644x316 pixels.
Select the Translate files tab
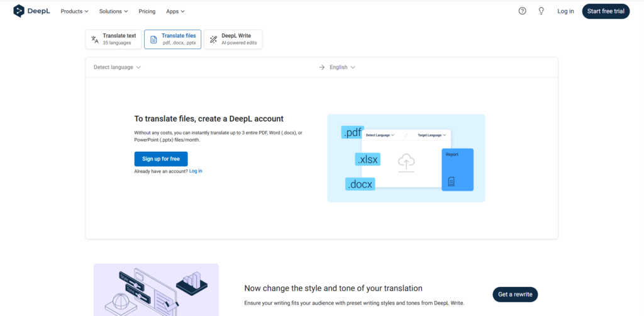[x=172, y=40]
